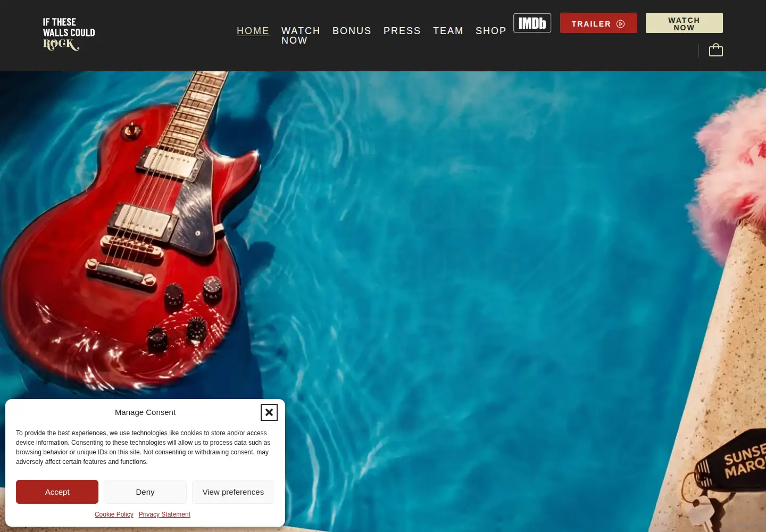
Task: Go to the Home menu item
Action: (x=253, y=31)
